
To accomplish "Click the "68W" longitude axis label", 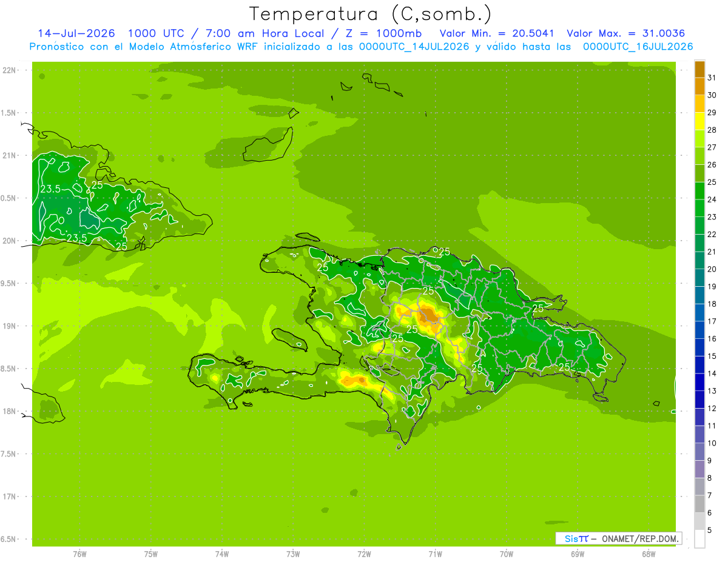I will click(x=649, y=554).
